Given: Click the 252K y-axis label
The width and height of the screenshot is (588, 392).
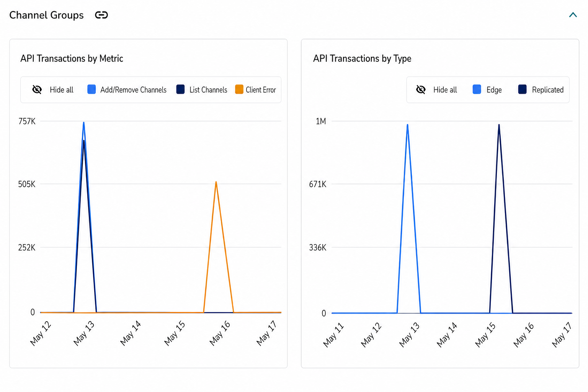Looking at the screenshot, I should 27,247.
